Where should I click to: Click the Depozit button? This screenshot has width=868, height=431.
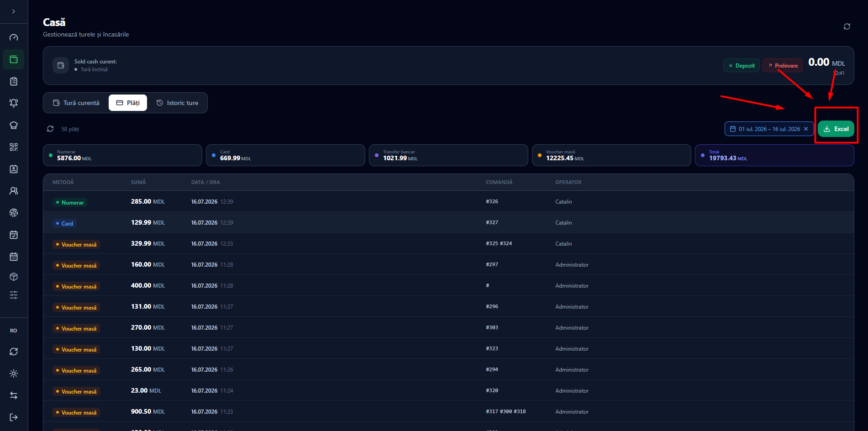coord(742,65)
